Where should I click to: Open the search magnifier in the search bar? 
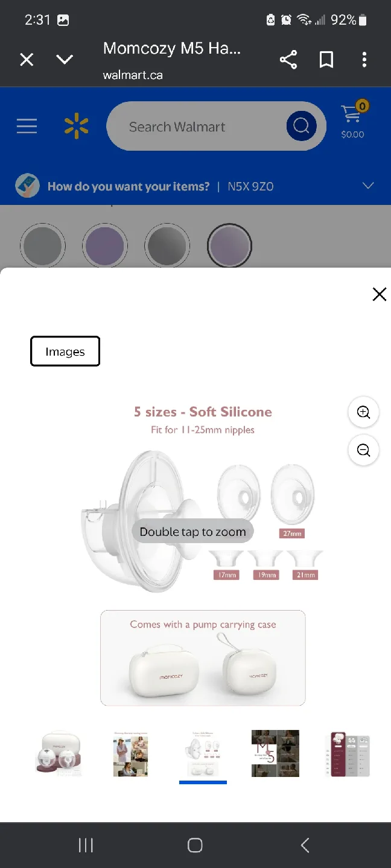[x=301, y=126]
